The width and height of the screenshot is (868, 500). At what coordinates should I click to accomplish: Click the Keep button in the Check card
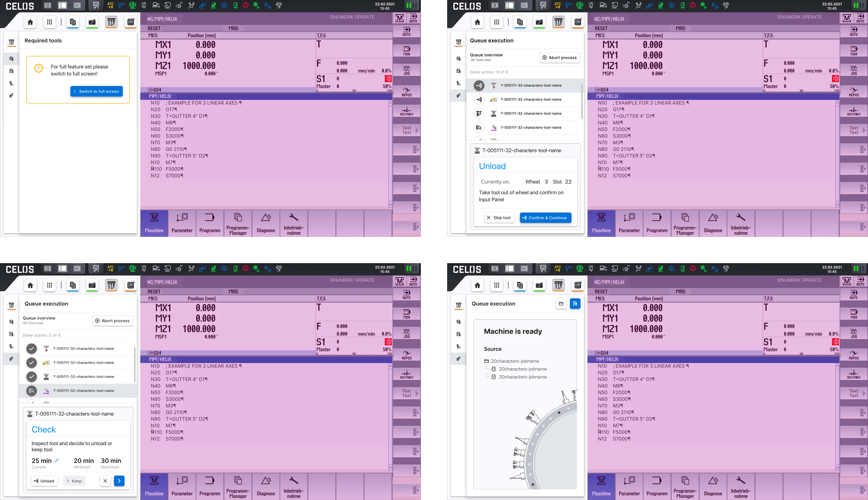(74, 481)
